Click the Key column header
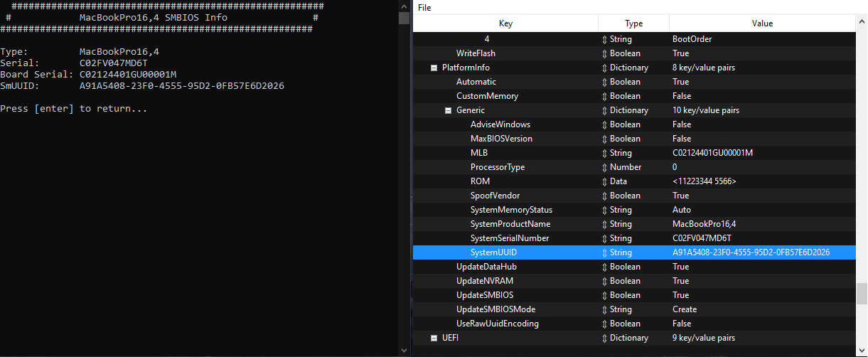This screenshot has height=357, width=868. pos(505,23)
